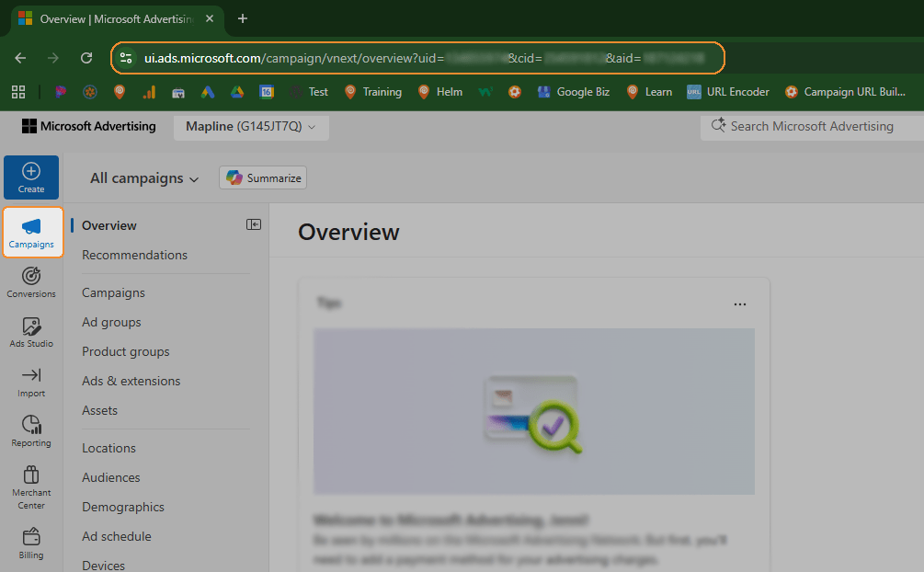Open the Tips card options menu
This screenshot has width=924, height=572.
tap(739, 303)
